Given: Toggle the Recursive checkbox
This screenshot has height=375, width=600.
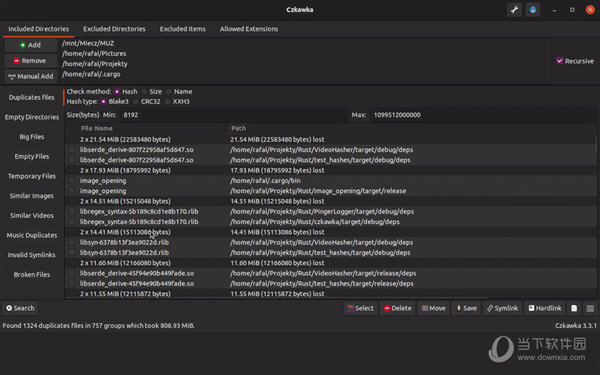Looking at the screenshot, I should [x=559, y=61].
